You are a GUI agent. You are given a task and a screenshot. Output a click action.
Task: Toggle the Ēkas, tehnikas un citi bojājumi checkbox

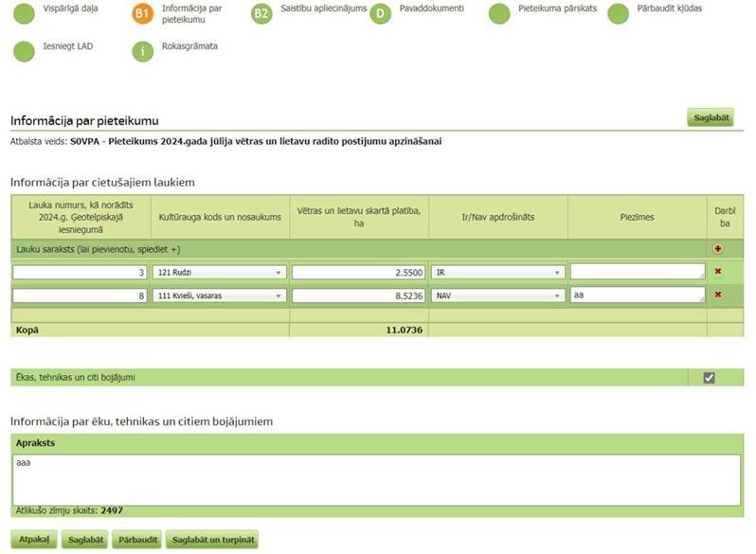[x=709, y=378]
